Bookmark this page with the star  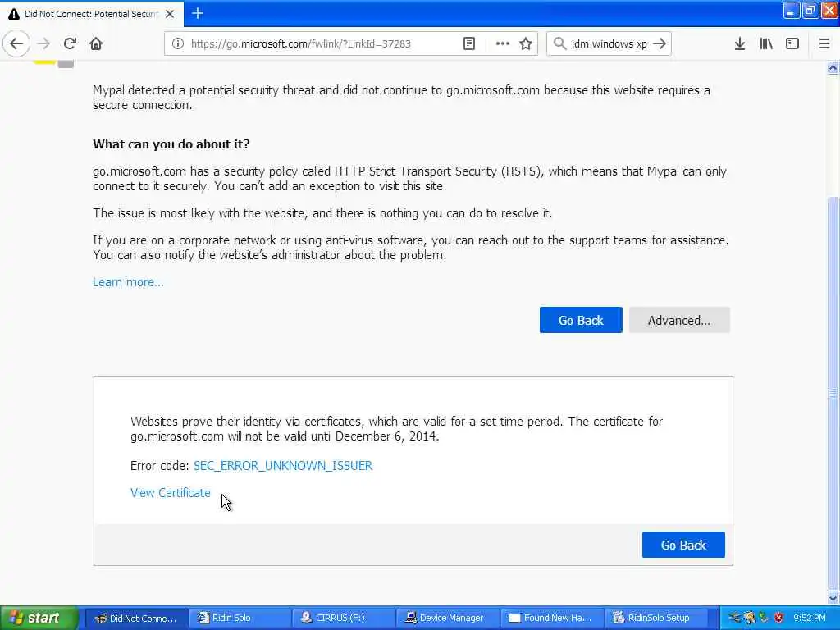pyautogui.click(x=526, y=43)
